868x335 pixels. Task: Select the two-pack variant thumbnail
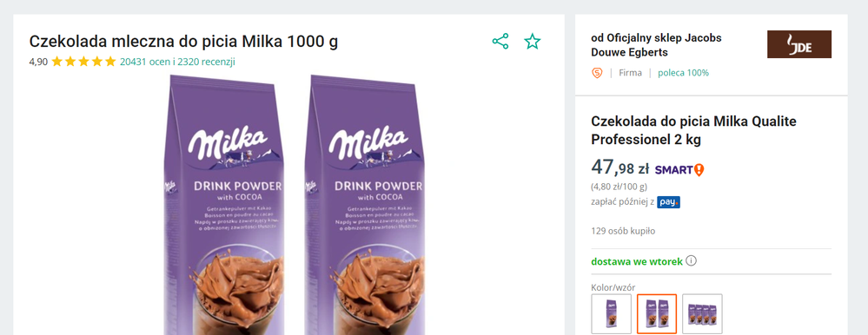click(657, 313)
